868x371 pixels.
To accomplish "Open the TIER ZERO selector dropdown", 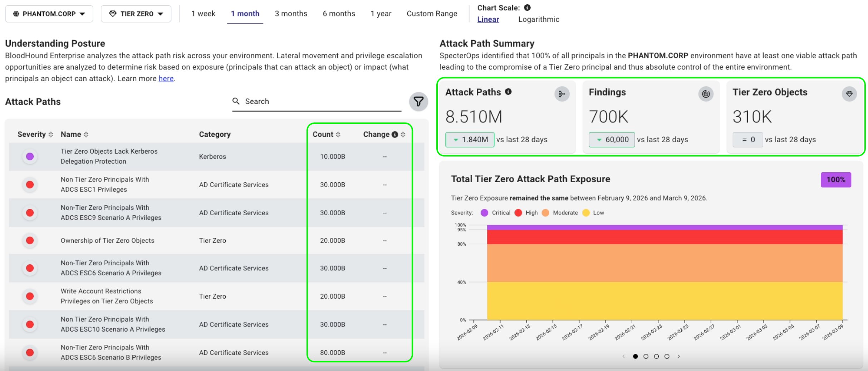I will click(136, 14).
